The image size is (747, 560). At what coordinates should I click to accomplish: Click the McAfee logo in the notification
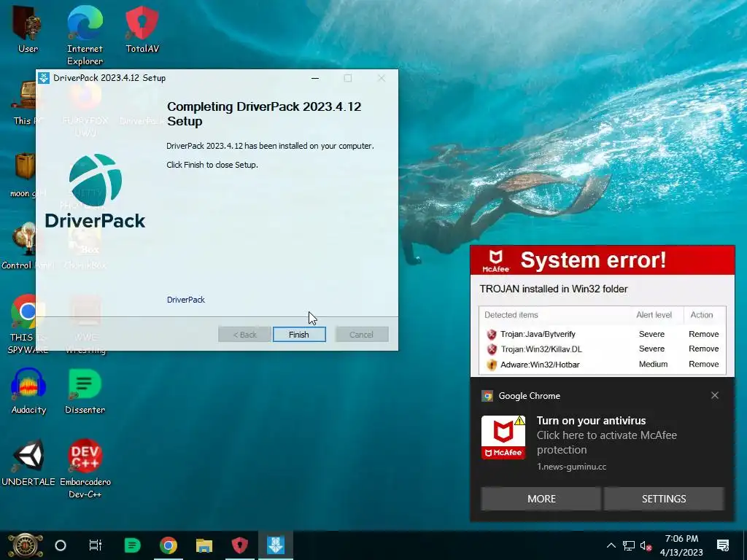click(x=503, y=437)
